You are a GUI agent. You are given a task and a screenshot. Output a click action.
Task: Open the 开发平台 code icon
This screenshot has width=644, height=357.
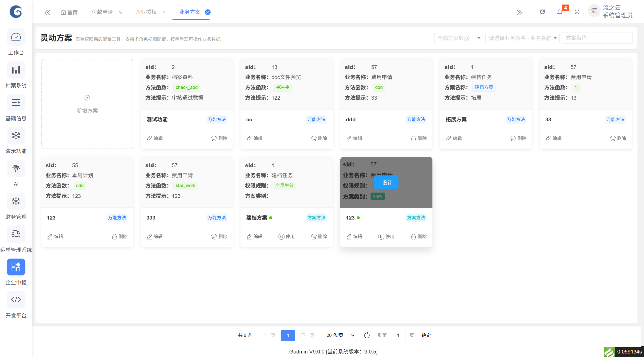[x=16, y=300]
